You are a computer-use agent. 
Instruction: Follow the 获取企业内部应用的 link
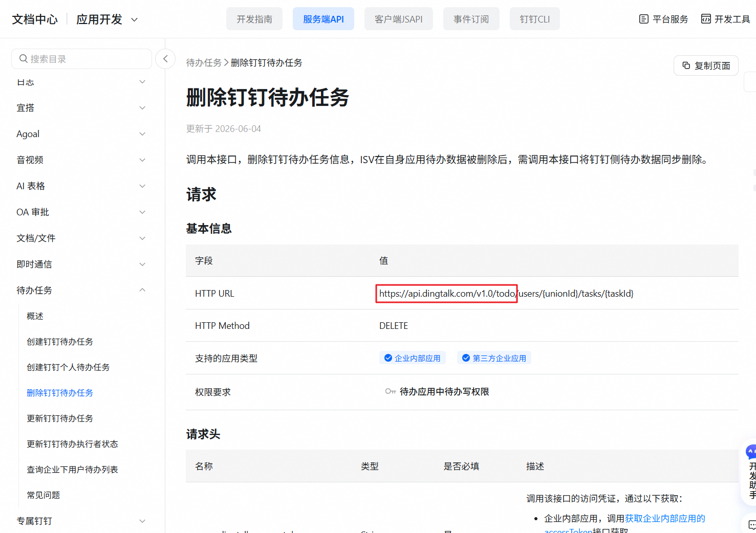click(x=665, y=518)
